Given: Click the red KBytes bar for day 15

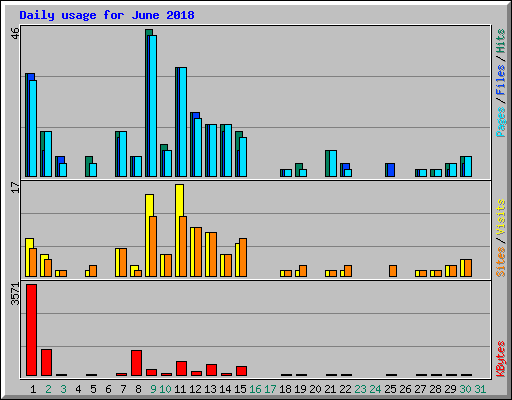Looking at the screenshot, I should pyautogui.click(x=241, y=371).
